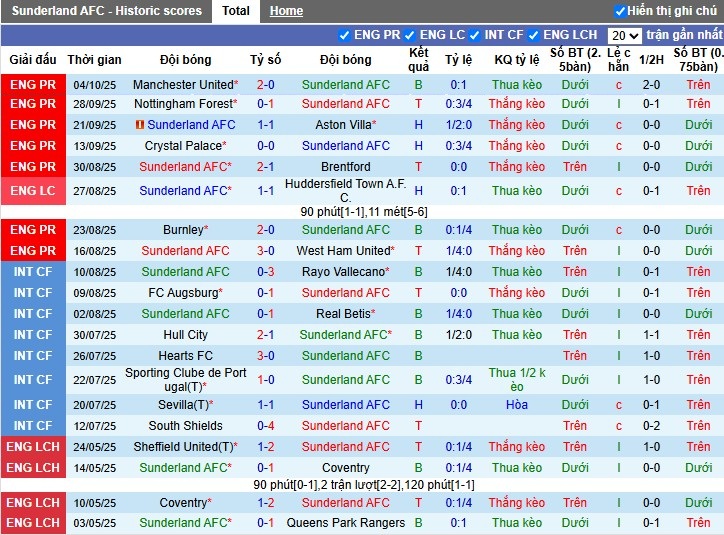Toggle the Hiển thị ghi chú checkbox
The width and height of the screenshot is (724, 535).
click(x=620, y=11)
